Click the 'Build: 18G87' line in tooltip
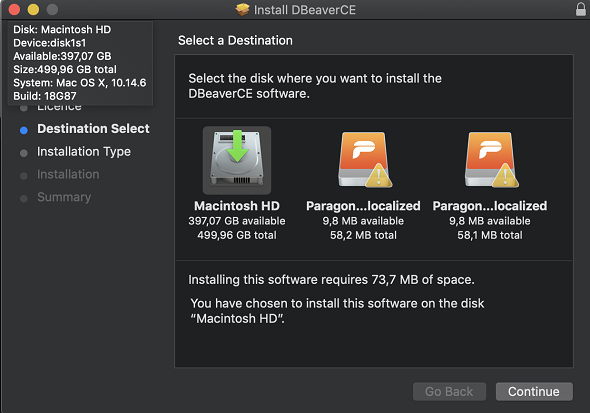The width and height of the screenshot is (590, 413). [45, 96]
